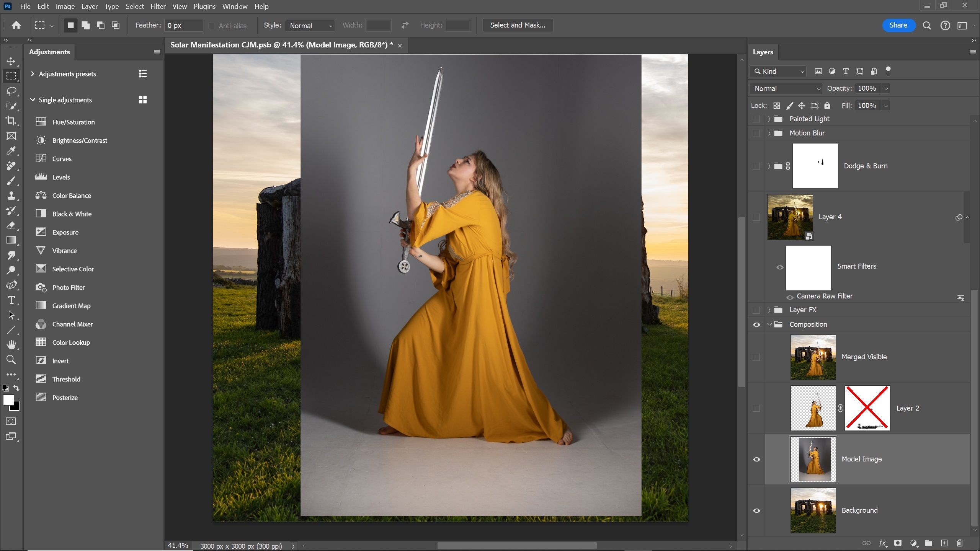Select the Eyedropper tool
Viewport: 980px width, 551px height.
click(11, 151)
